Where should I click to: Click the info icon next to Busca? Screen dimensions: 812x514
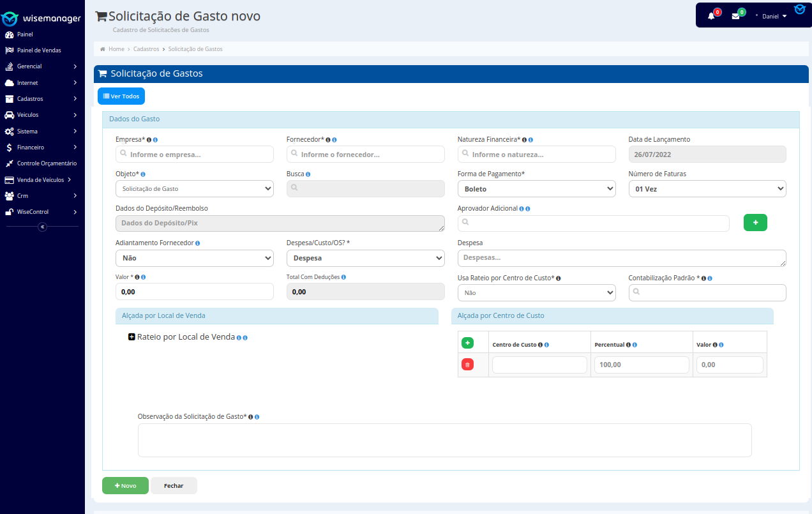coord(308,174)
